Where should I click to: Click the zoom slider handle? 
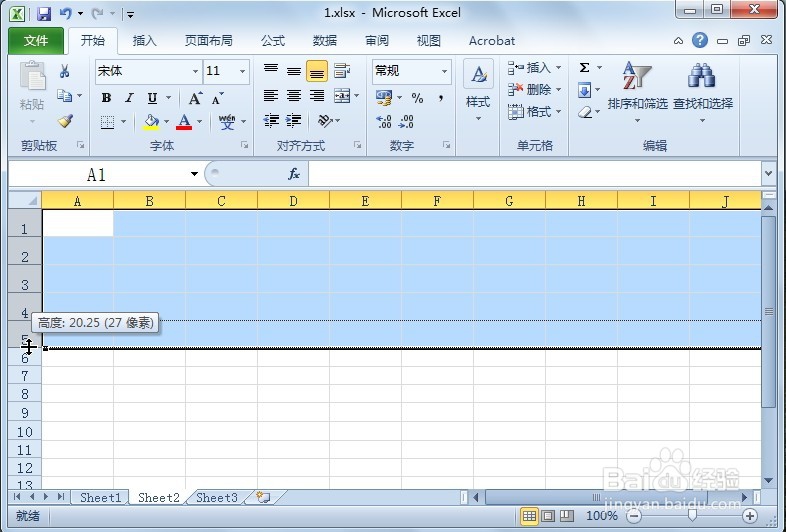[x=692, y=515]
